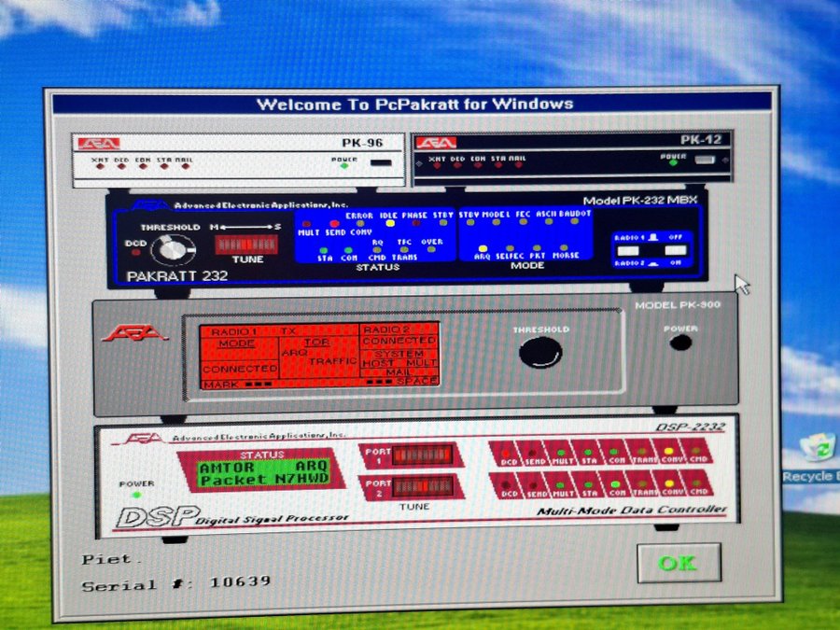Screen dimensions: 840x630
Task: Click the DCD LED on PK-232
Action: tap(132, 245)
